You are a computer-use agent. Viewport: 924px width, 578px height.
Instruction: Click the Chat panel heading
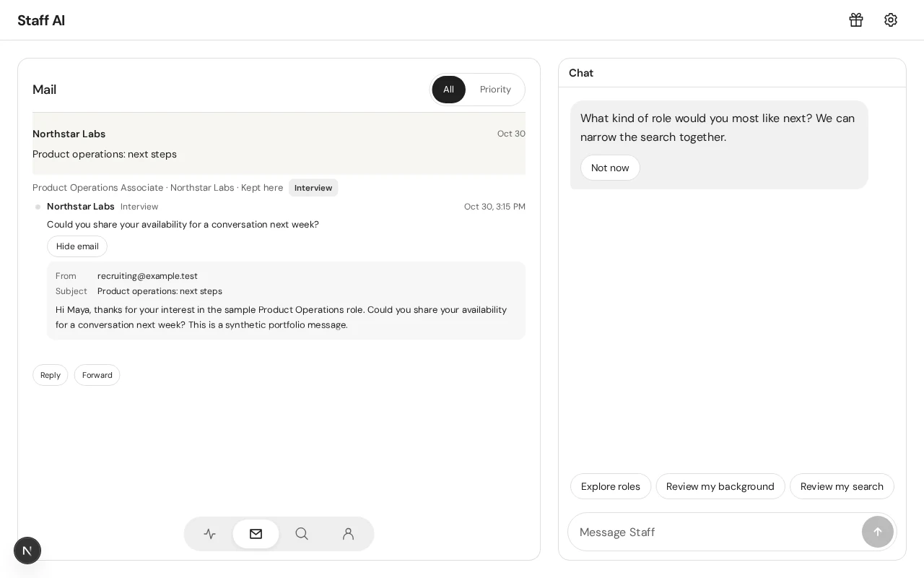(x=581, y=73)
